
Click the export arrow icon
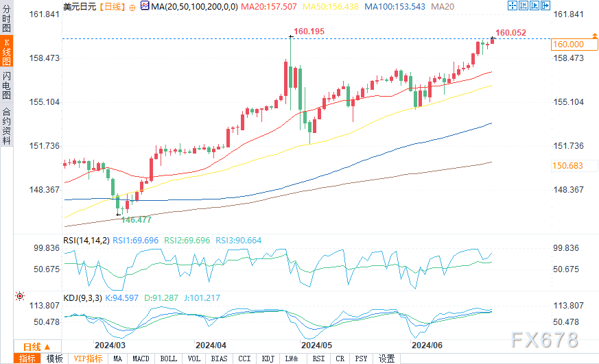point(545,5)
